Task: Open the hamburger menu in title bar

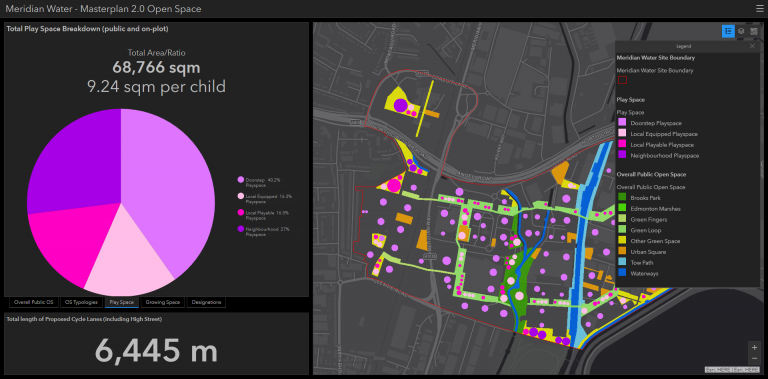Action: (760, 8)
